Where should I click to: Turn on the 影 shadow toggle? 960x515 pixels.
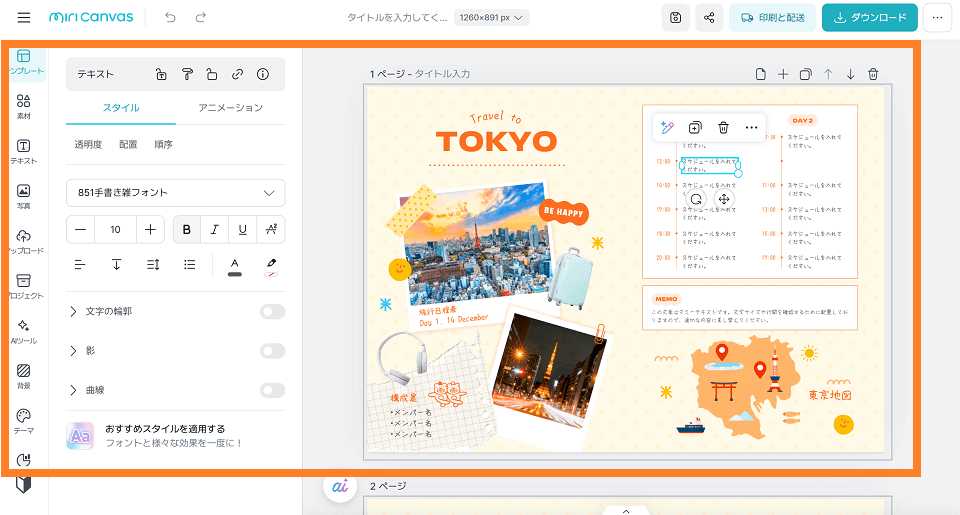tap(272, 351)
